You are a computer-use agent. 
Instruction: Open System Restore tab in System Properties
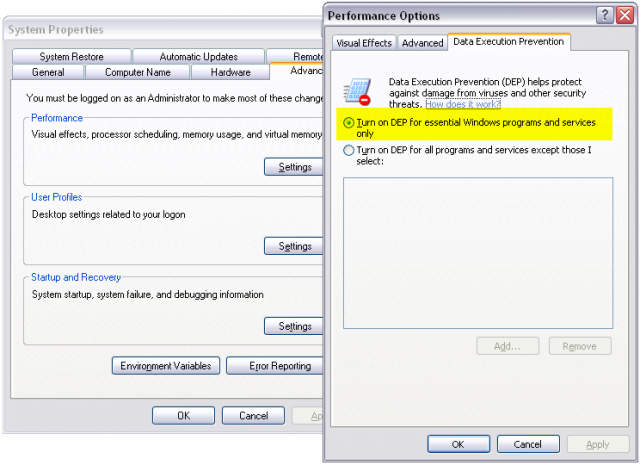[71, 56]
